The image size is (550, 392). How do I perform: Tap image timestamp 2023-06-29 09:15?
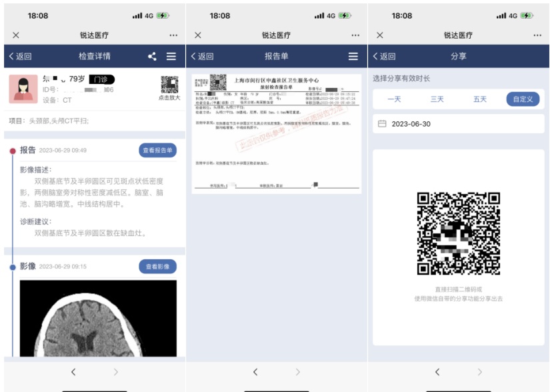[x=63, y=267]
